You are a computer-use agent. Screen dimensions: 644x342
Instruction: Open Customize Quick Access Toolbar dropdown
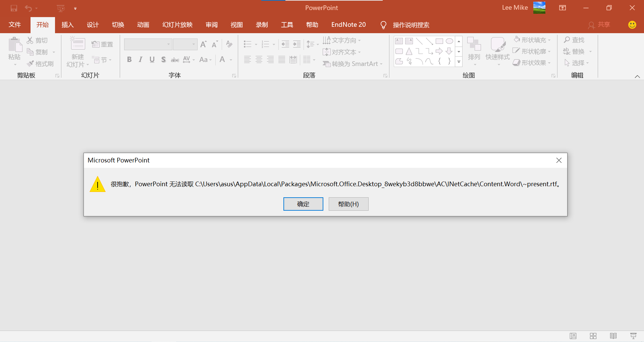75,8
